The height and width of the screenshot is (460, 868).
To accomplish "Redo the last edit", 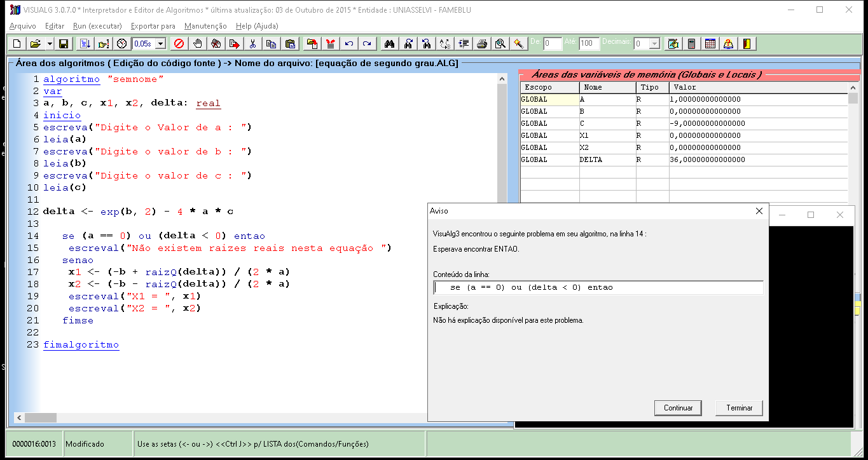I will (x=367, y=44).
